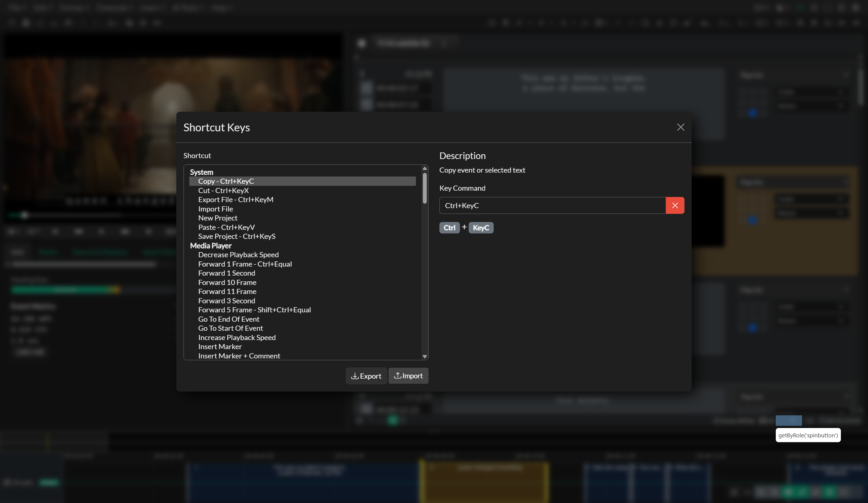Click the Ctrl key badge

click(x=449, y=228)
